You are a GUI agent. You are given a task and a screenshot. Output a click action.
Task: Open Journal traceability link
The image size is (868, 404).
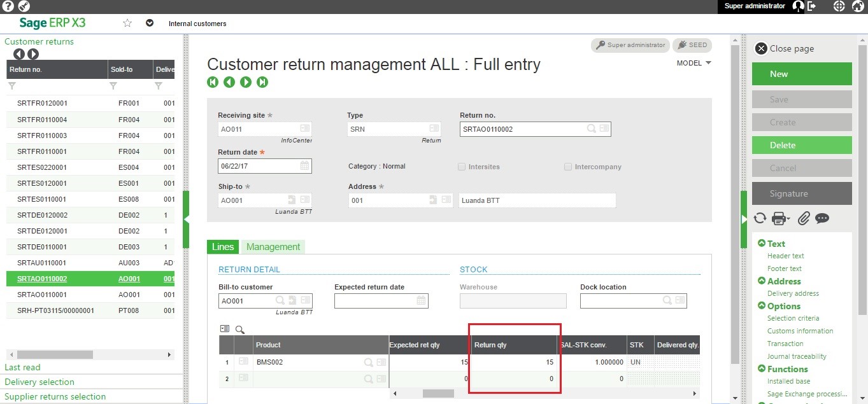pos(797,356)
